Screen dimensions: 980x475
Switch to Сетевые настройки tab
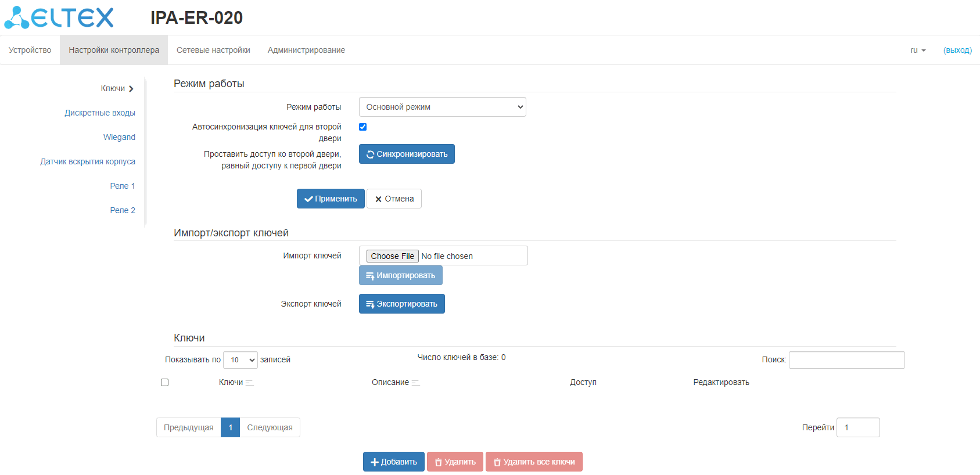[213, 50]
